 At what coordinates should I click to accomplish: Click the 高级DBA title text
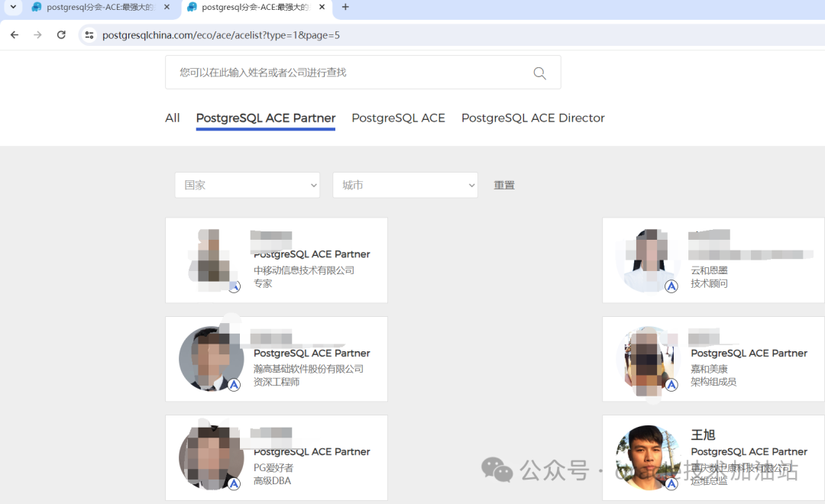(x=272, y=481)
